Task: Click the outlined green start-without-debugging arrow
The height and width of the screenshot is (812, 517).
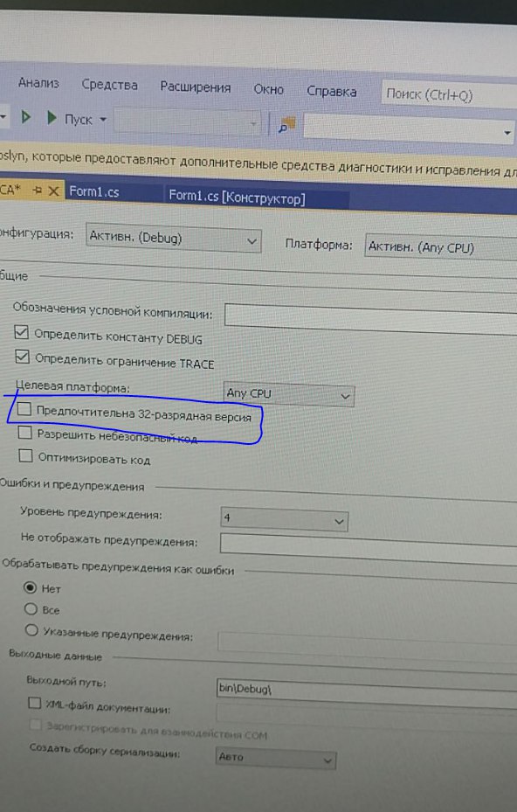Action: [26, 117]
